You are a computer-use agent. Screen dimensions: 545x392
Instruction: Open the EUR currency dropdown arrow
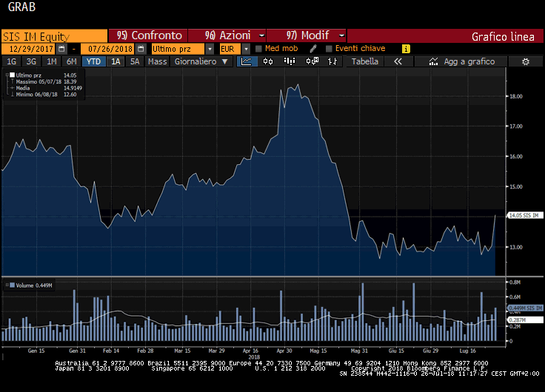click(246, 49)
